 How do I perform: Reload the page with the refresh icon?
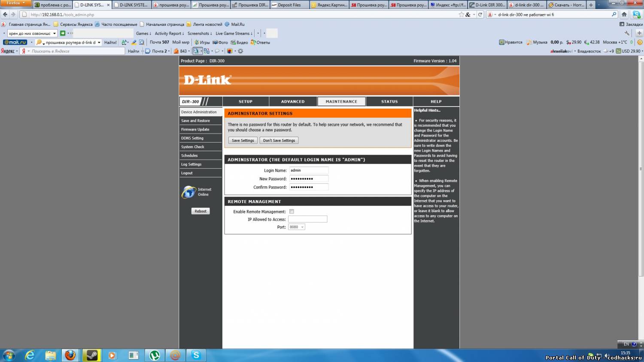coord(480,15)
